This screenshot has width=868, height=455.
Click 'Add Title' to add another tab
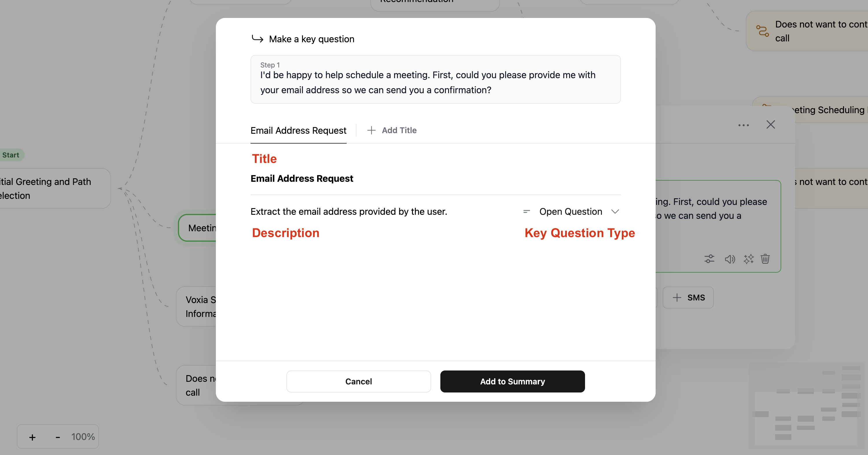pyautogui.click(x=399, y=130)
